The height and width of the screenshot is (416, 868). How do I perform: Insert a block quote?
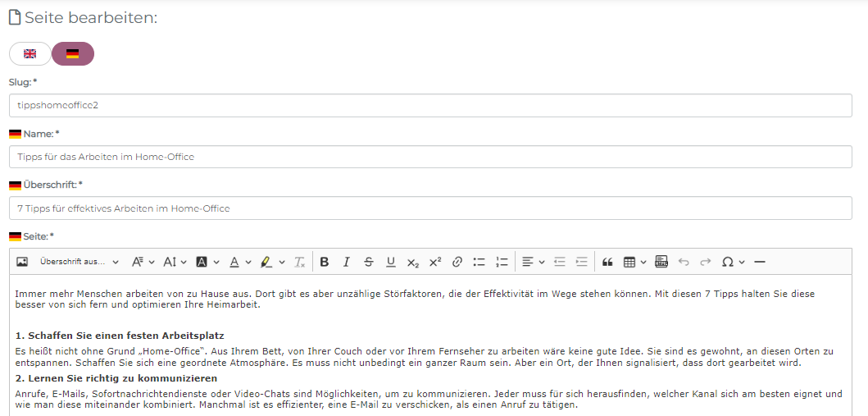607,262
